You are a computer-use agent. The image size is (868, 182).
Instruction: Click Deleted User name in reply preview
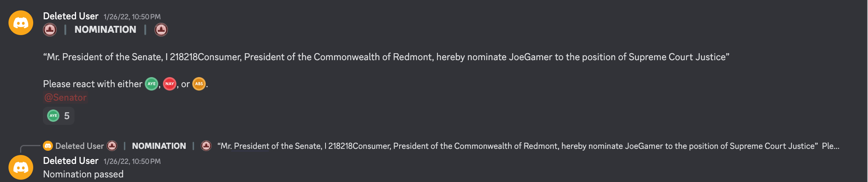coord(80,146)
